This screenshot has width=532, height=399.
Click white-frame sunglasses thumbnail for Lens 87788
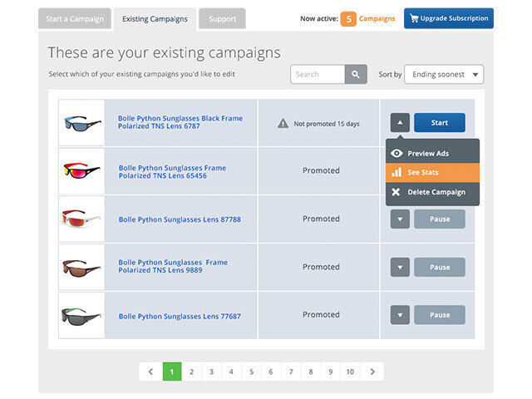coord(81,219)
